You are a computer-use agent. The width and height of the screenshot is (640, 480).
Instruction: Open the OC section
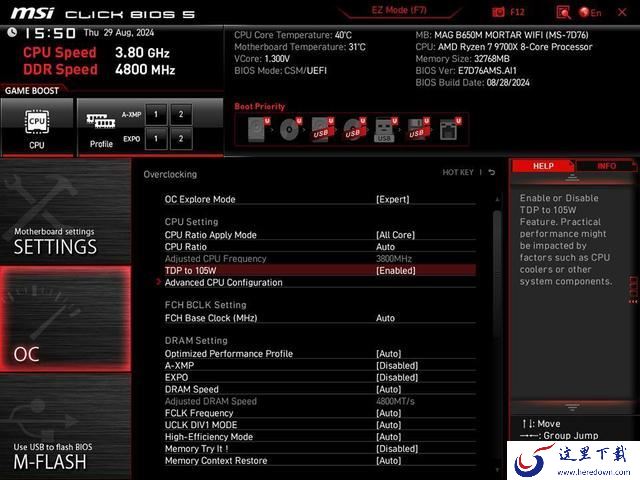pos(65,319)
